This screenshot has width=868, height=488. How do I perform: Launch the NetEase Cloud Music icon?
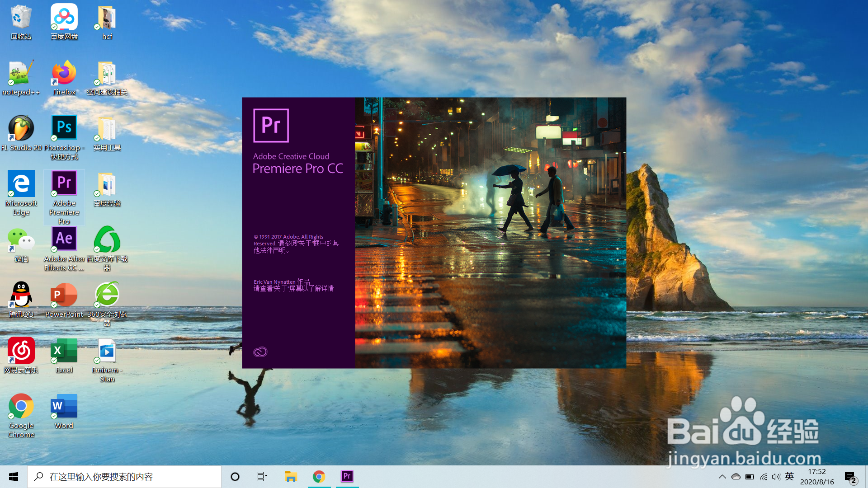[x=21, y=356]
